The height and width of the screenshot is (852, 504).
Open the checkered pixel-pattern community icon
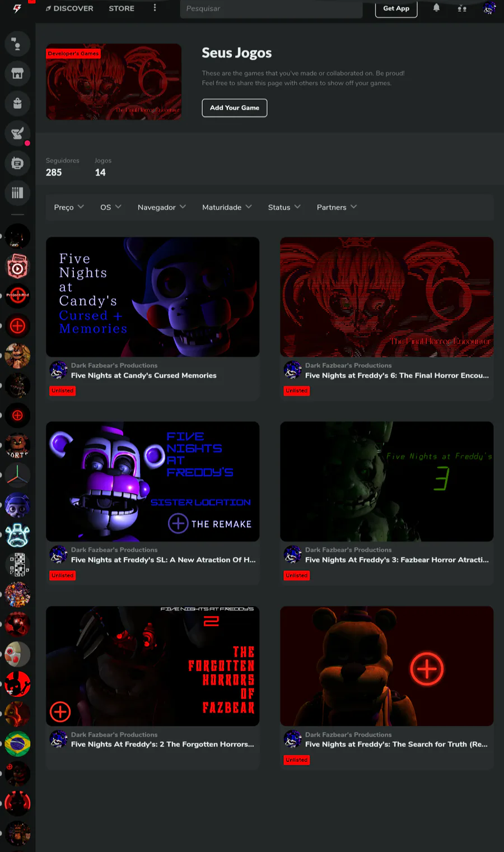coord(17,565)
